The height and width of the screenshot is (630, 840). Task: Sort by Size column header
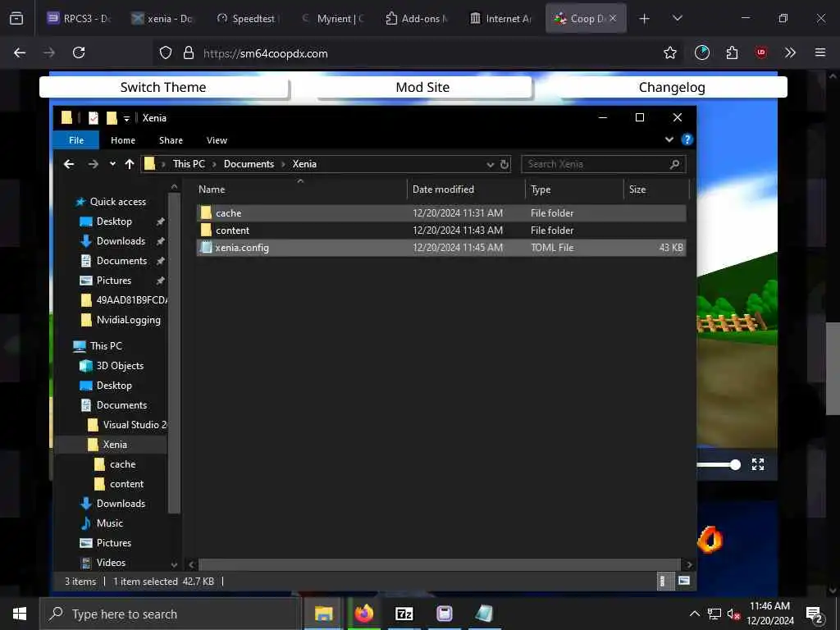coord(637,189)
